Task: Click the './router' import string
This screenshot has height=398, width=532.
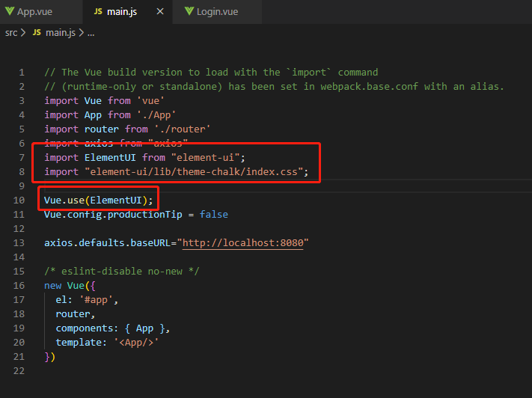Action: pyautogui.click(x=182, y=129)
